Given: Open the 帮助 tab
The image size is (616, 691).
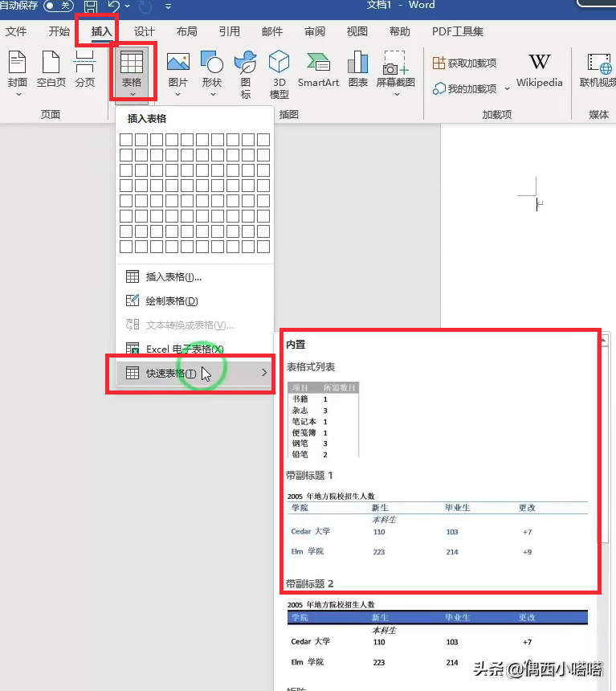Looking at the screenshot, I should [400, 31].
